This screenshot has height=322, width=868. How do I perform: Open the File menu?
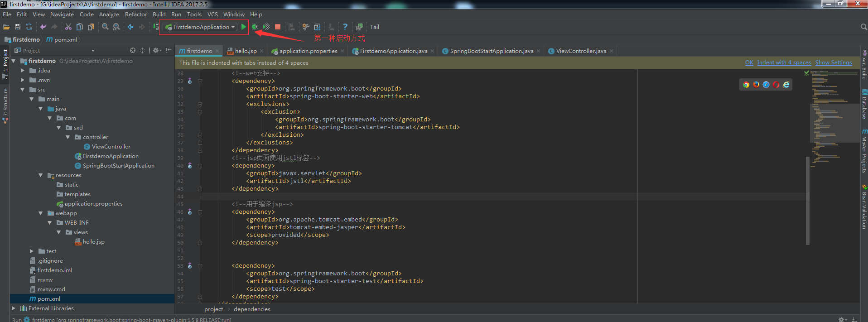pyautogui.click(x=7, y=14)
